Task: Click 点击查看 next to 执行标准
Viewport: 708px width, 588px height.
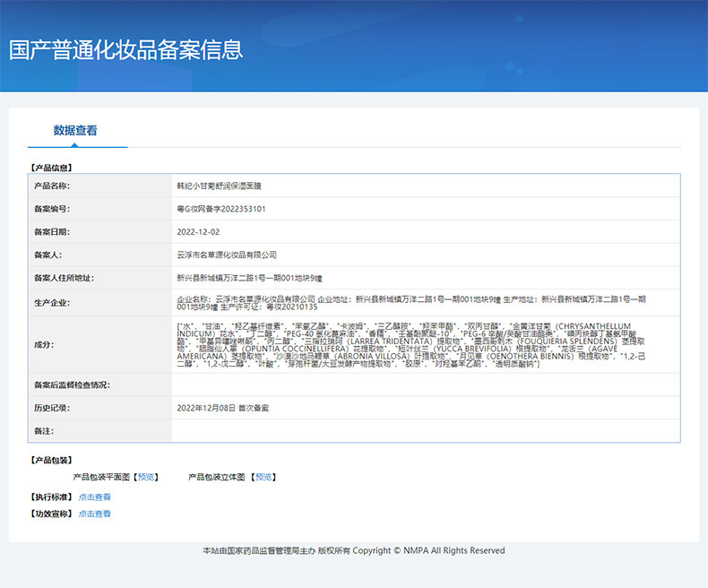Action: coord(95,497)
